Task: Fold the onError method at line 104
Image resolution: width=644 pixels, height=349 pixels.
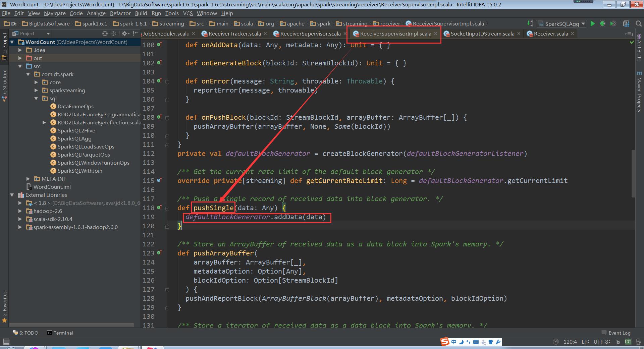Action: 167,81
